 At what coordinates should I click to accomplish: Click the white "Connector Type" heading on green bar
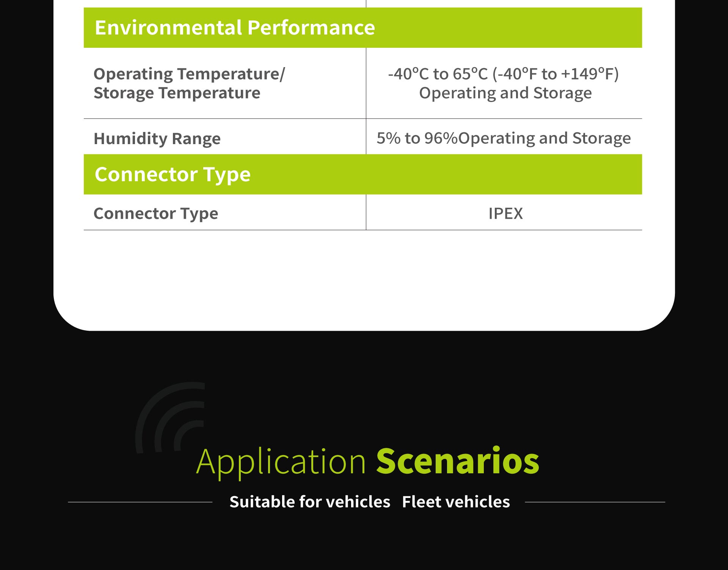[173, 174]
